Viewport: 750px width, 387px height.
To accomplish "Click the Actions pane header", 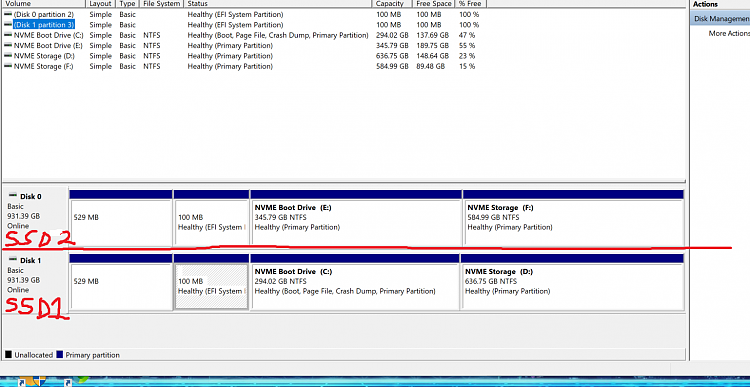I will coord(720,4).
